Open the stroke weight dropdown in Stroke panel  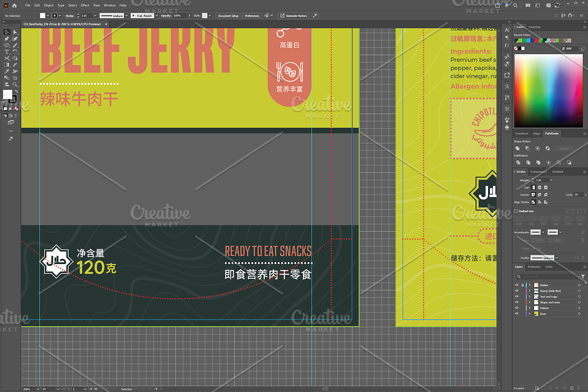[551, 180]
